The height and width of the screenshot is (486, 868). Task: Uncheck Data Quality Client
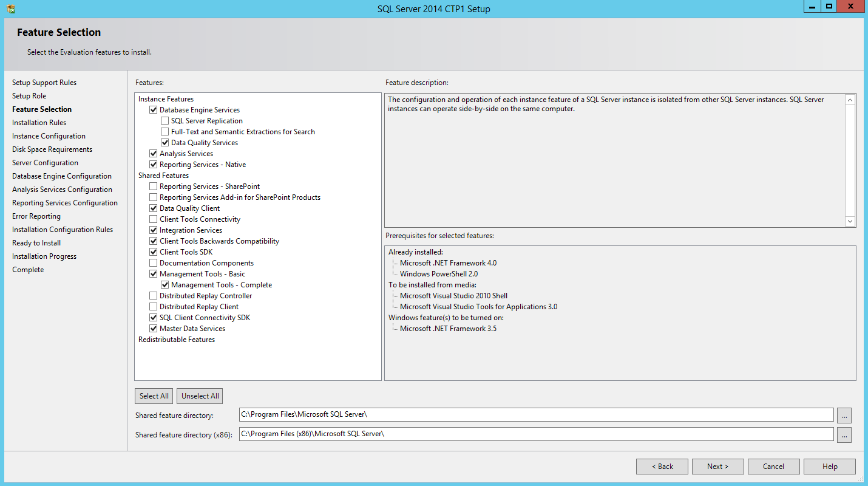pos(153,208)
